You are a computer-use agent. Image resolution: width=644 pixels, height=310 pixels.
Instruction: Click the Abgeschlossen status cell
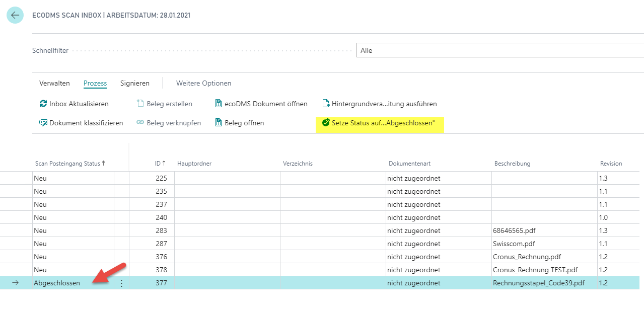pyautogui.click(x=74, y=283)
